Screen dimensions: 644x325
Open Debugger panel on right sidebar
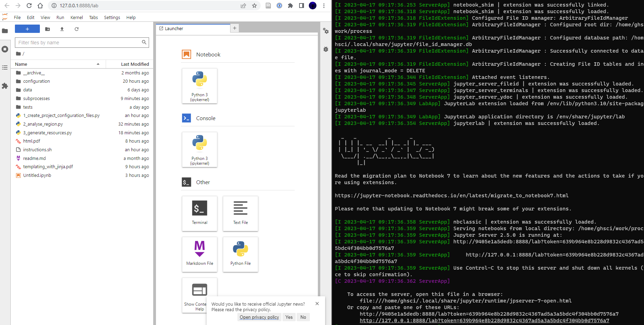tap(326, 49)
